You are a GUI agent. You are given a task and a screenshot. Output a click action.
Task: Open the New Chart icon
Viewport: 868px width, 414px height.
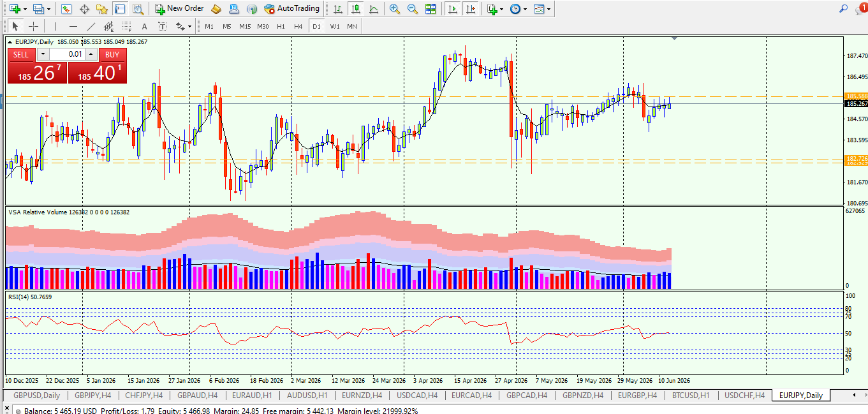[x=15, y=8]
